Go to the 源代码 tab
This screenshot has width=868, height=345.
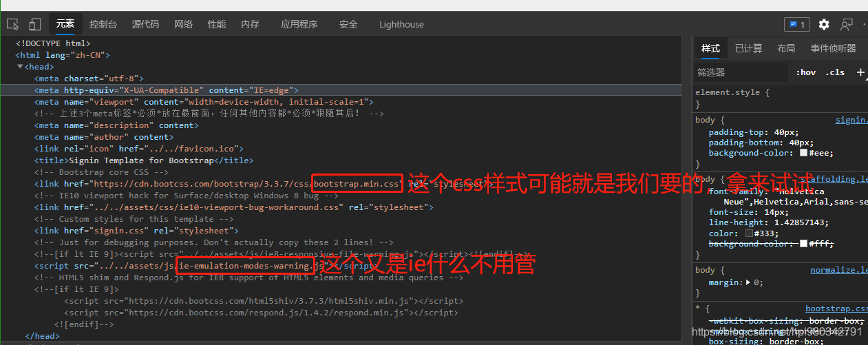145,24
